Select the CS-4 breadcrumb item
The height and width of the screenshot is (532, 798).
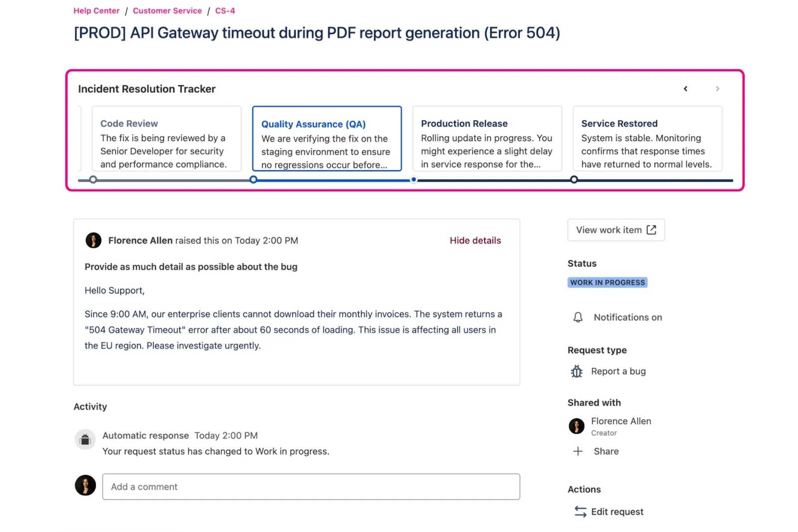pyautogui.click(x=225, y=10)
